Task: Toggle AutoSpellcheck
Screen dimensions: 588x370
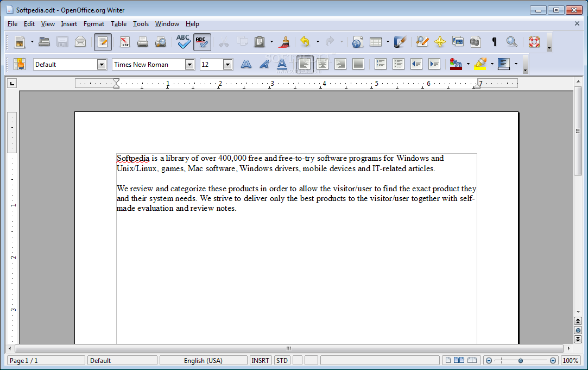Action: [202, 42]
